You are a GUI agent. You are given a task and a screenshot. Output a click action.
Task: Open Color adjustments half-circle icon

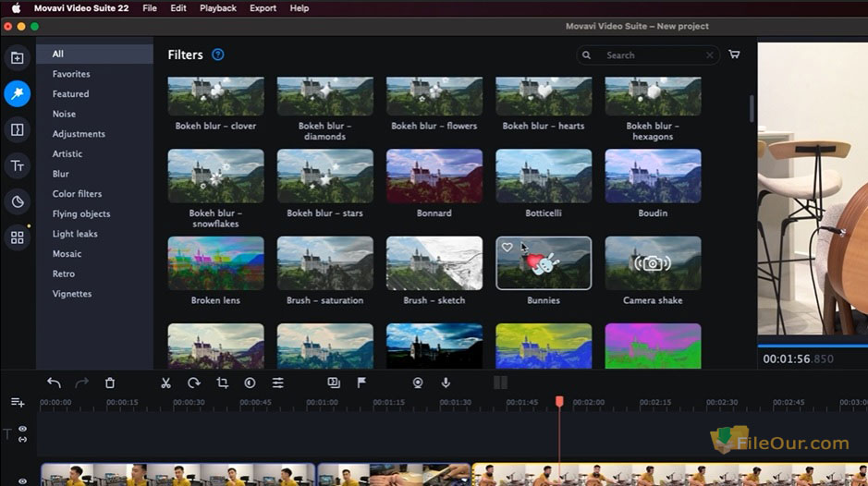tap(251, 383)
